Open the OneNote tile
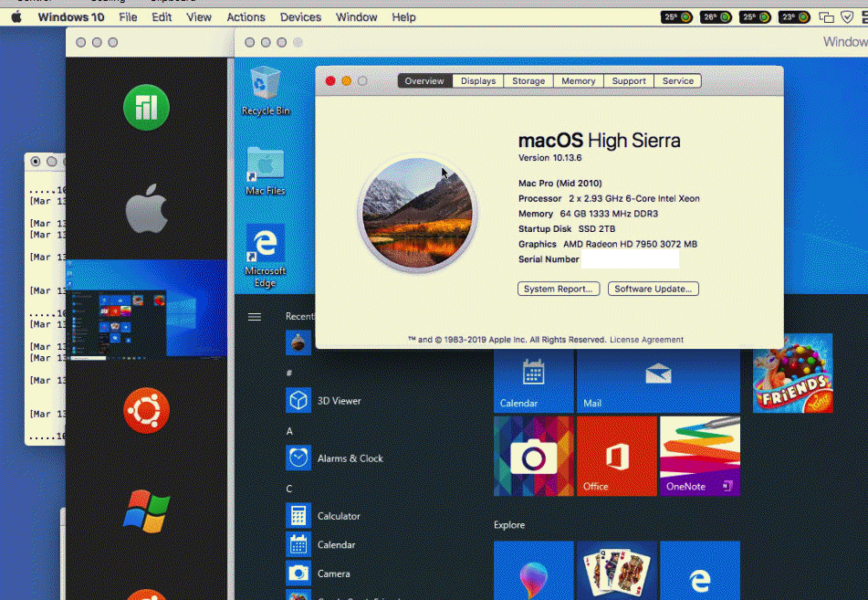868x600 pixels. coord(700,456)
